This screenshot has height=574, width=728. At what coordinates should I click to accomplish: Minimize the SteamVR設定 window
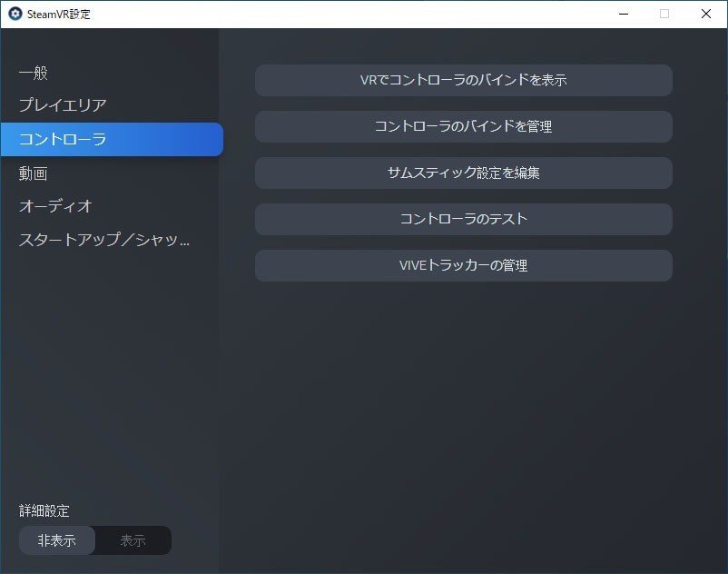coord(624,14)
